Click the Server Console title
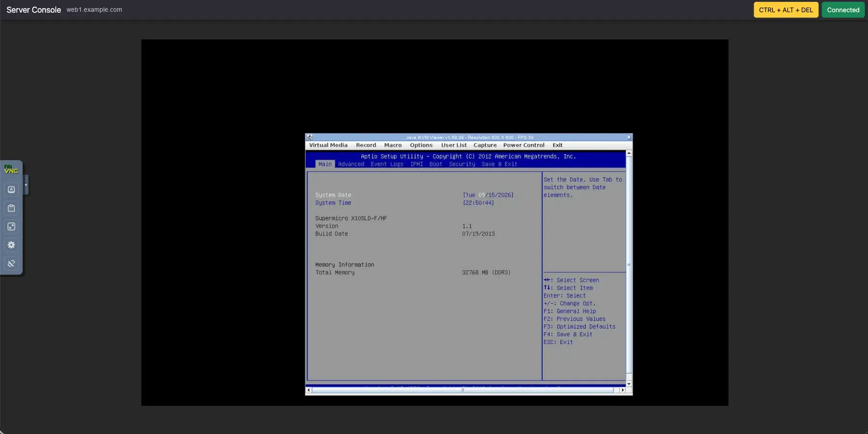Screen dimensions: 868x434 [34, 10]
